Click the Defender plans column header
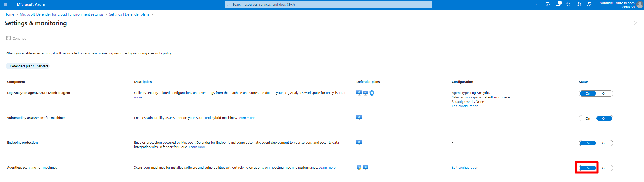 368,82
